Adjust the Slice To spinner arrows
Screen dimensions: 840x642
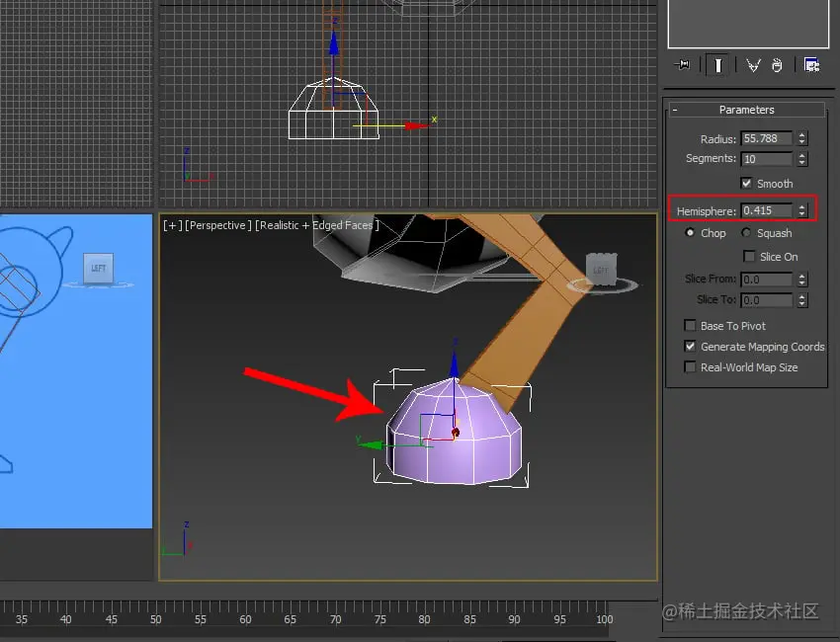[x=802, y=300]
